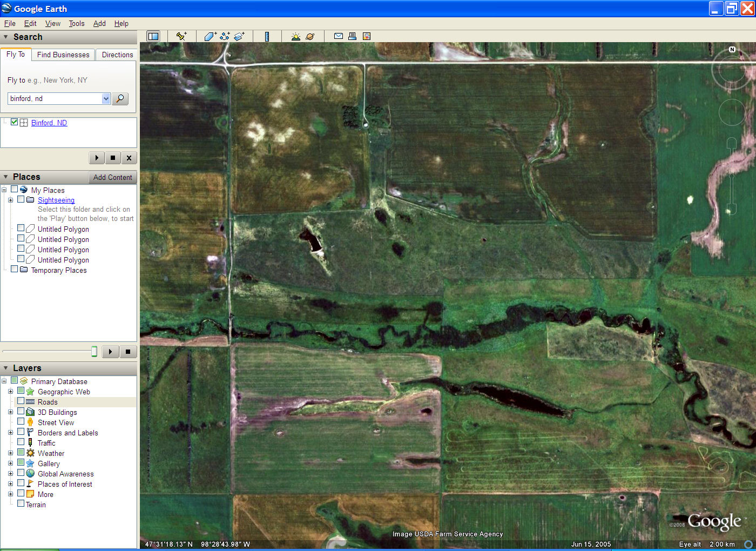Click the move joystick navigation ring
756x551 pixels.
pyautogui.click(x=732, y=112)
